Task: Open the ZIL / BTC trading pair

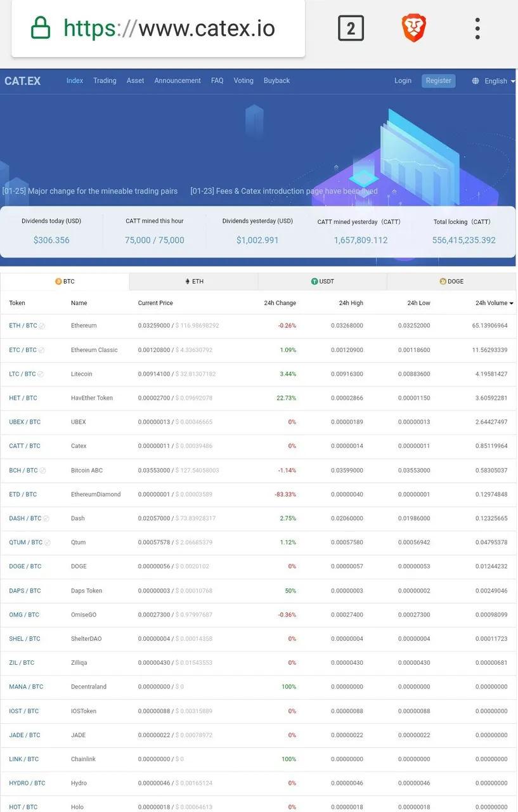Action: coord(22,662)
